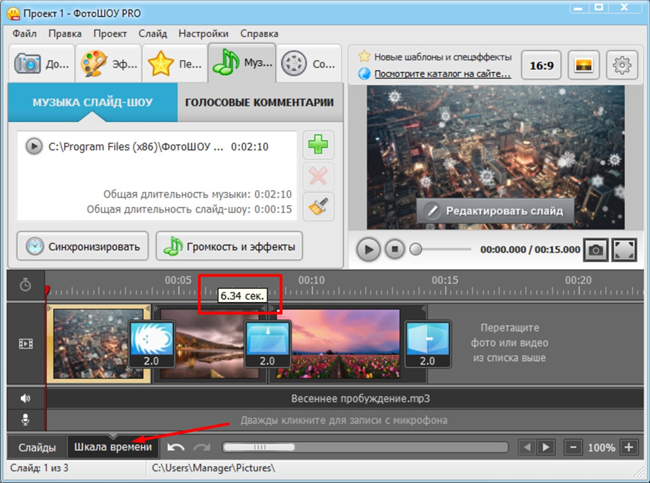Click the audio track speaker icon

point(25,398)
